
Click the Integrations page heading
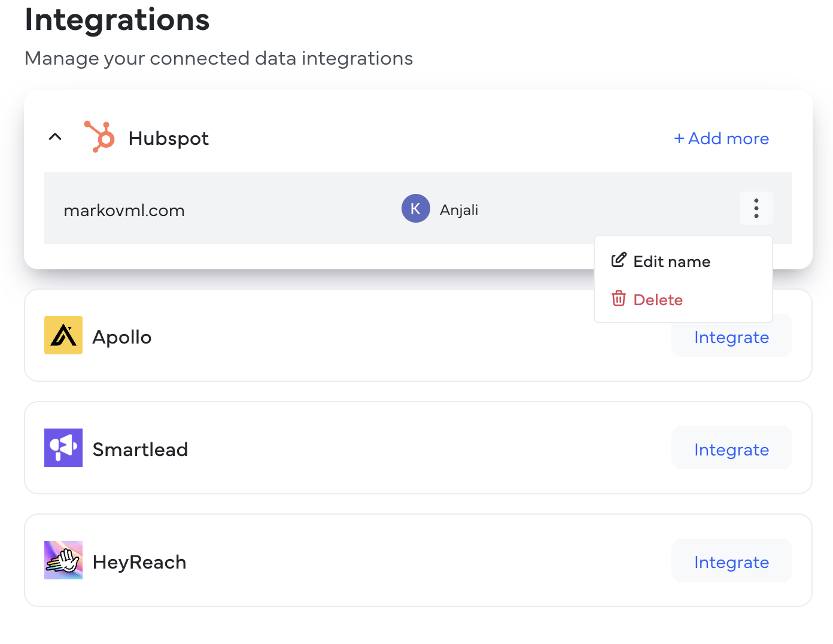pos(117,20)
